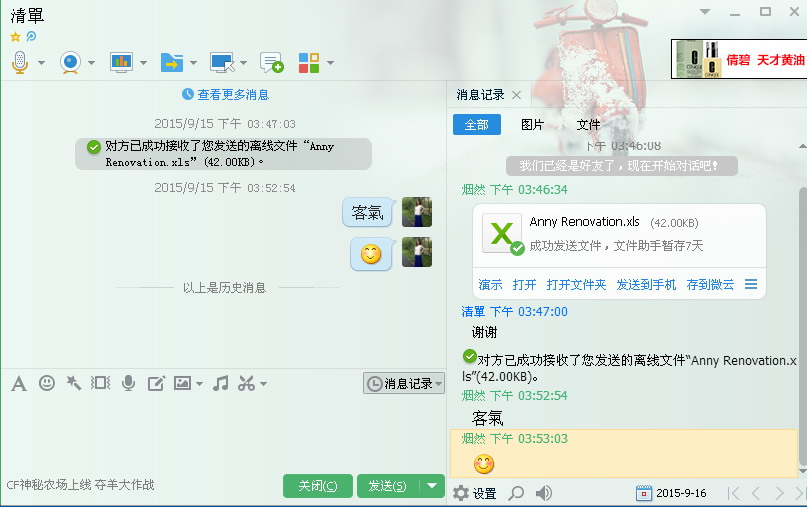The width and height of the screenshot is (807, 507).
Task: Click the font formatting 'A' icon
Action: (x=19, y=383)
